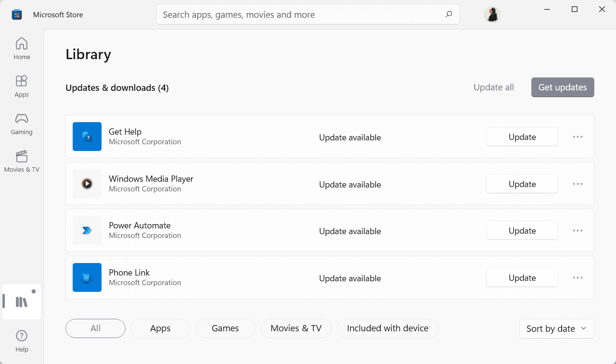Update Windows Media Player
616x364 pixels.
pyautogui.click(x=522, y=184)
